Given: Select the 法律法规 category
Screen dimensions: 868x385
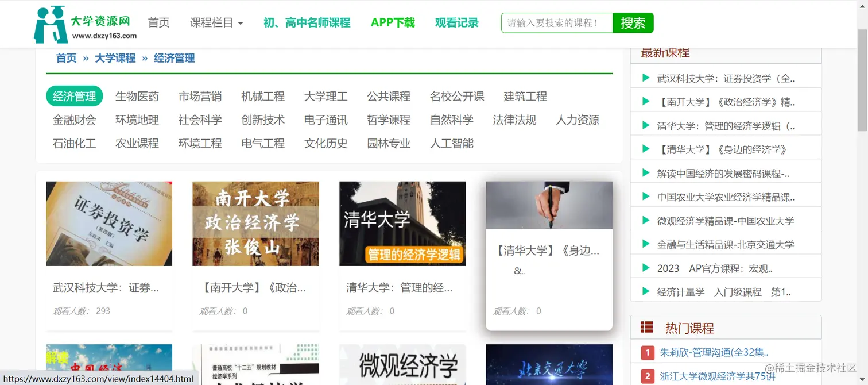Looking at the screenshot, I should point(514,120).
